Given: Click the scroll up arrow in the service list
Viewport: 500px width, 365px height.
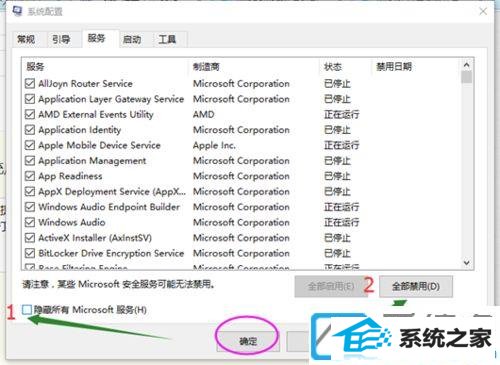Looking at the screenshot, I should pyautogui.click(x=467, y=65).
